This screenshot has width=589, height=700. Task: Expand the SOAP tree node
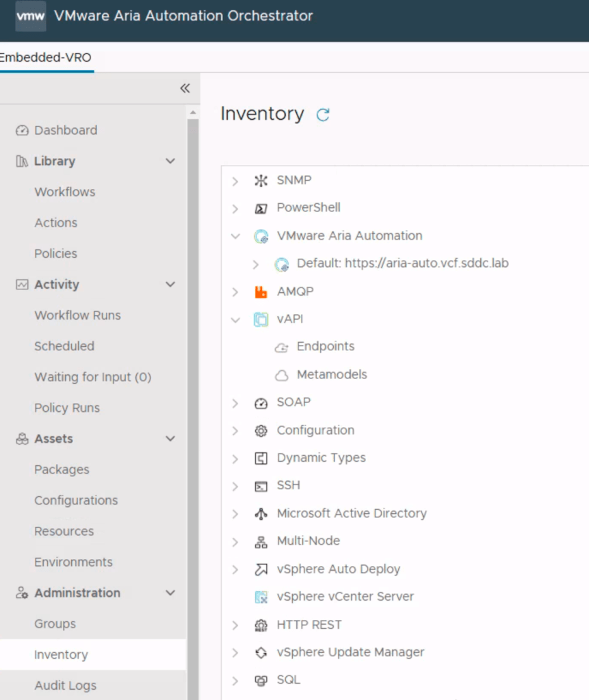pyautogui.click(x=235, y=403)
